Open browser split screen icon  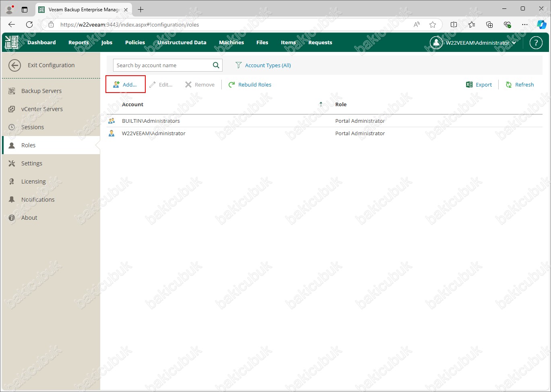coord(454,25)
